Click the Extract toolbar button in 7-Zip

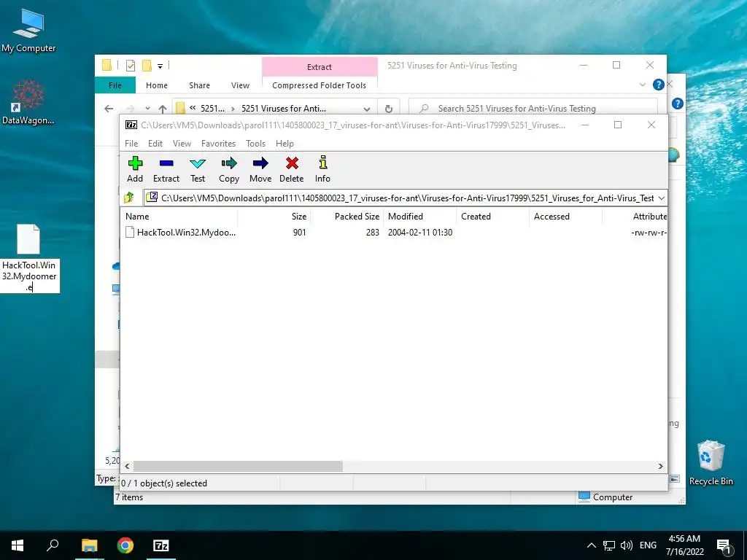(x=166, y=169)
